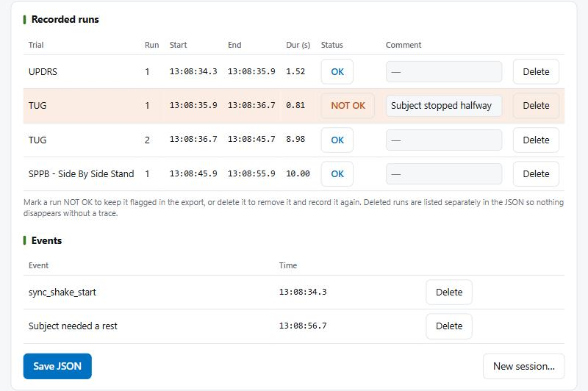Click the 'Trial' column header
This screenshot has width=588, height=391.
pos(36,45)
